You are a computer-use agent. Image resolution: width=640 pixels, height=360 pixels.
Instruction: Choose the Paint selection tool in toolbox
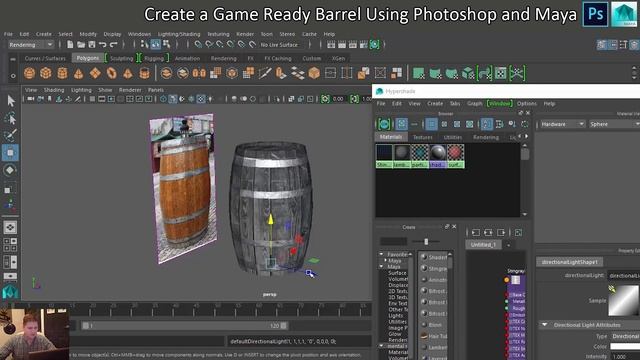click(x=11, y=135)
